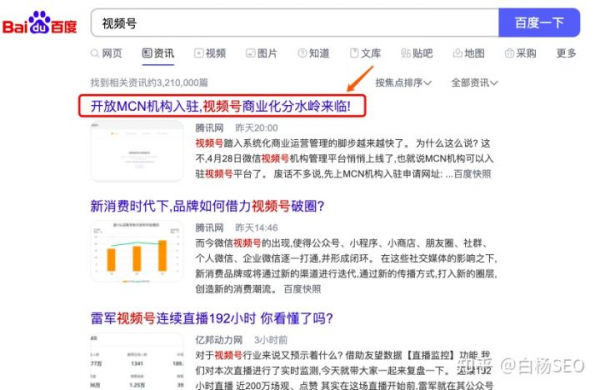Image resolution: width=600 pixels, height=390 pixels.
Task: Expand the 全部资讯 filter dropdown
Action: 474,83
